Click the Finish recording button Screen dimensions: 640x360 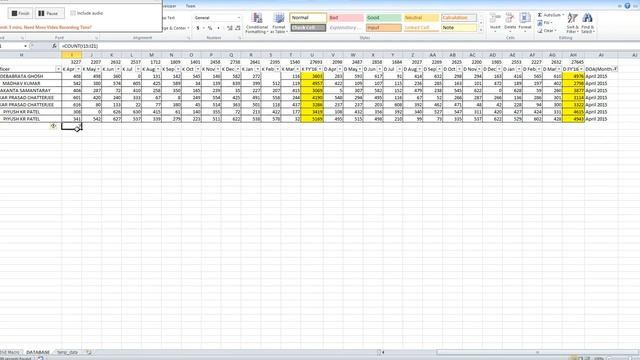20,13
